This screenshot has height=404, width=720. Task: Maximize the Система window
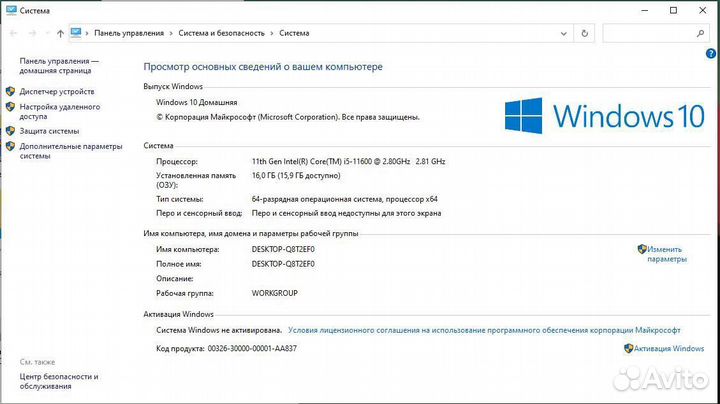(x=673, y=10)
